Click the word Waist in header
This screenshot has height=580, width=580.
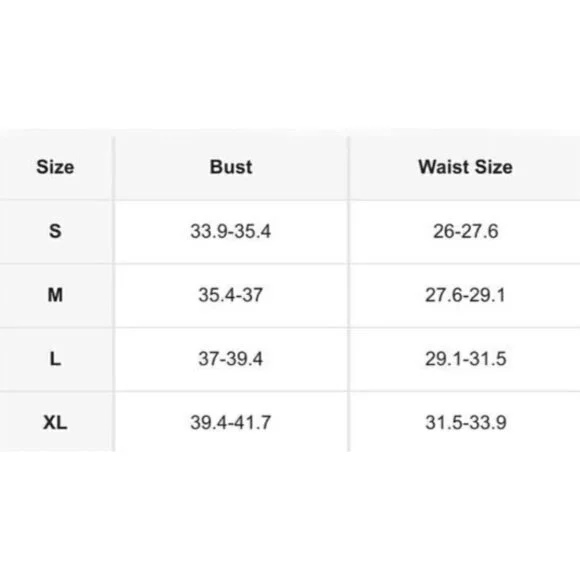444,167
